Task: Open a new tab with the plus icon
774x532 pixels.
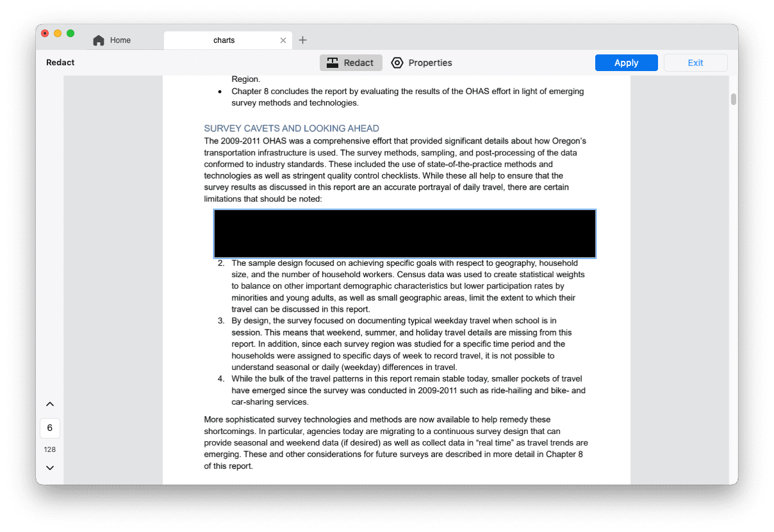Action: click(x=302, y=40)
